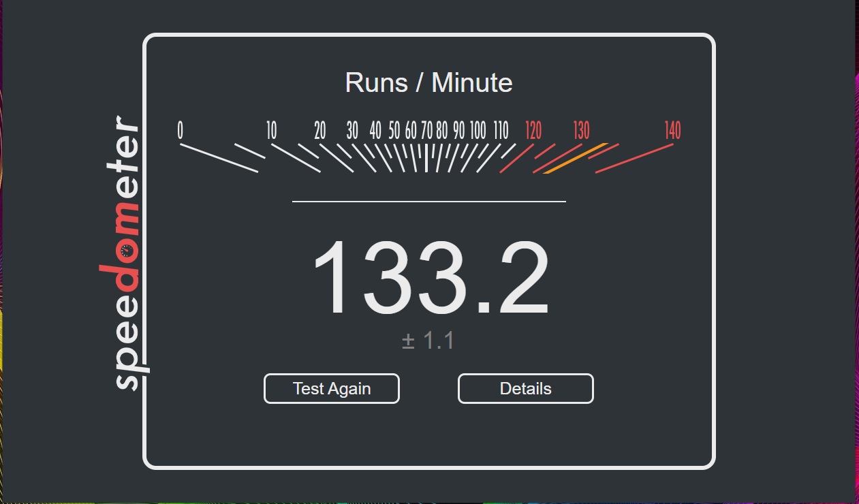859x504 pixels.
Task: Click the 20 gauge label
Action: [320, 130]
